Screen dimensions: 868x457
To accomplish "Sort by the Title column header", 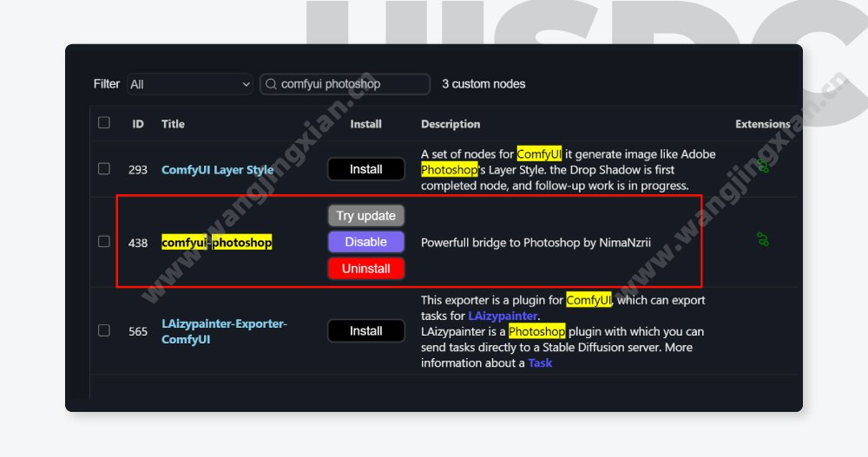I will pos(174,124).
